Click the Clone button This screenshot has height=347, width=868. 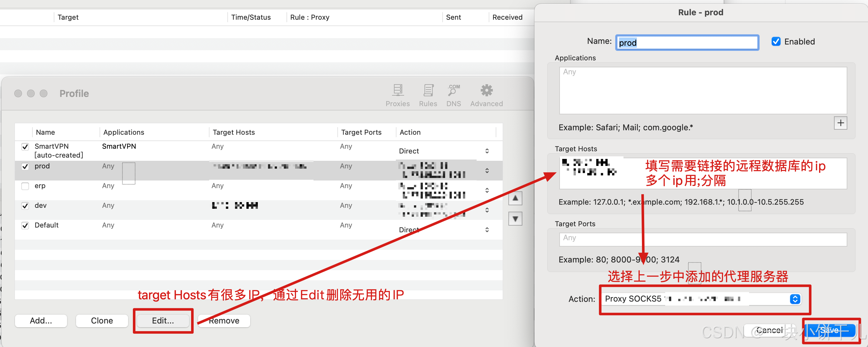click(102, 320)
